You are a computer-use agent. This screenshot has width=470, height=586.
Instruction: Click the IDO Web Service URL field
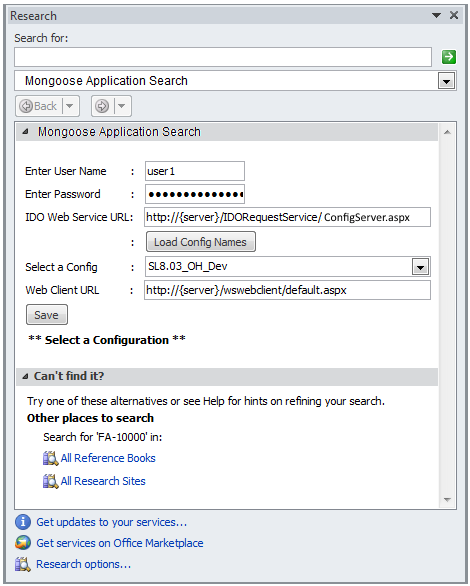click(x=287, y=217)
